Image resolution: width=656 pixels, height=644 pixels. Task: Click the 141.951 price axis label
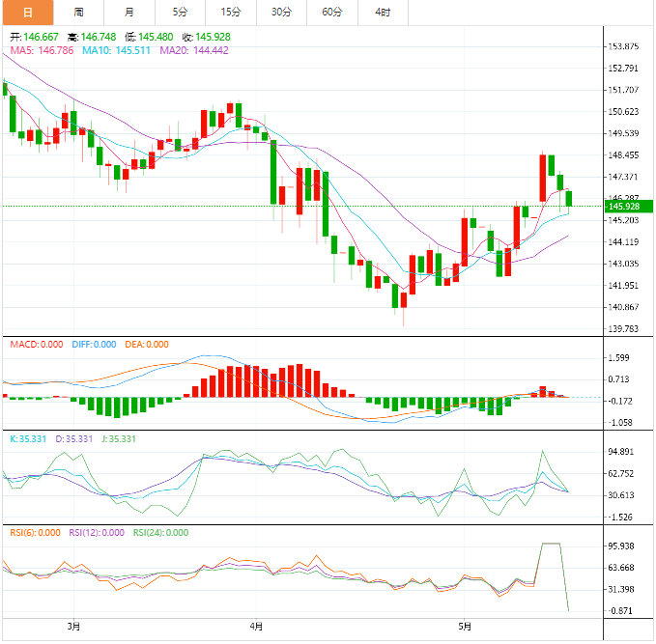pyautogui.click(x=623, y=286)
